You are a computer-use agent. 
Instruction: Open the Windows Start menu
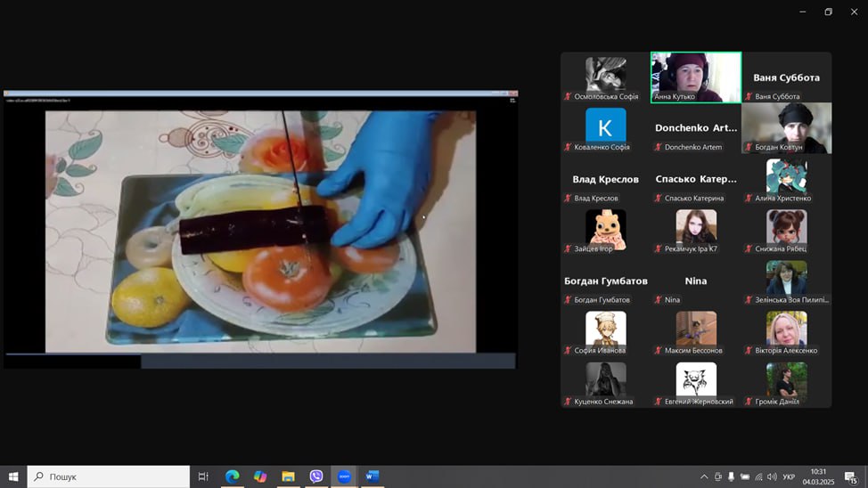(13, 476)
